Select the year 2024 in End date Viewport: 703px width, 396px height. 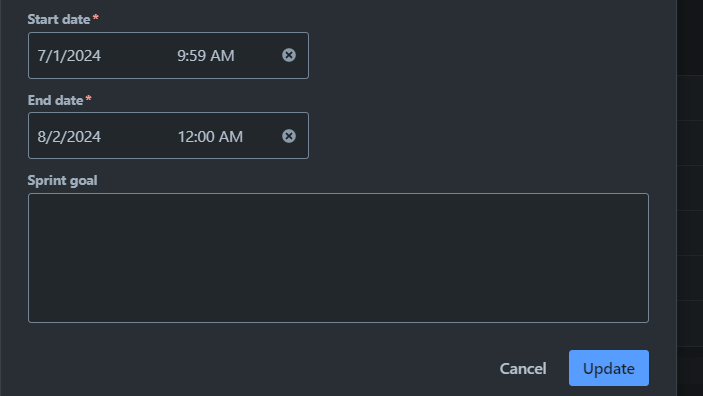click(84, 136)
